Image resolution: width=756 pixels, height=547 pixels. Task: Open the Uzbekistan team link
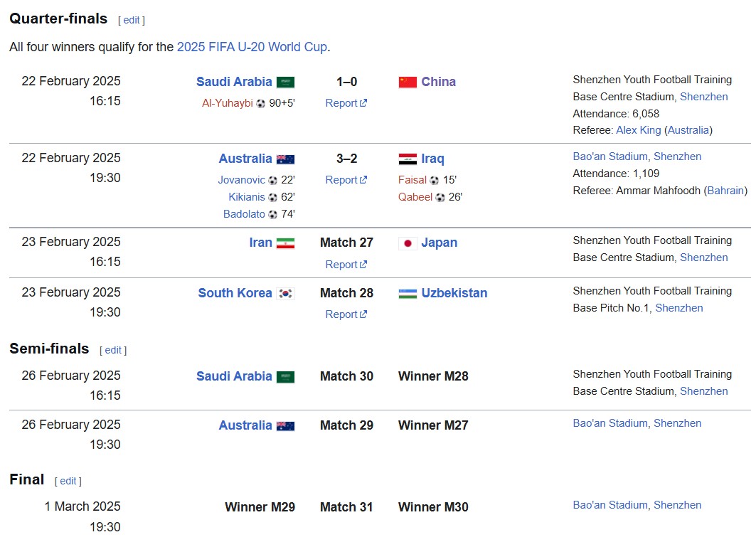tap(454, 293)
